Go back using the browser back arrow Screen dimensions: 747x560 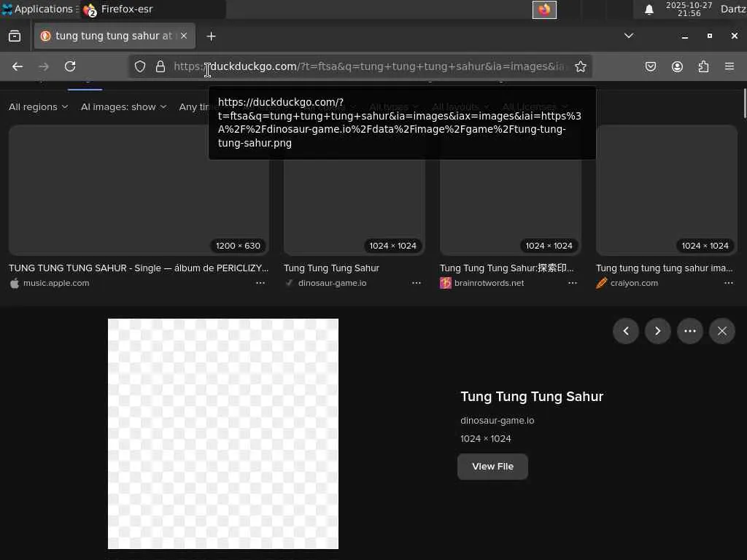18,66
